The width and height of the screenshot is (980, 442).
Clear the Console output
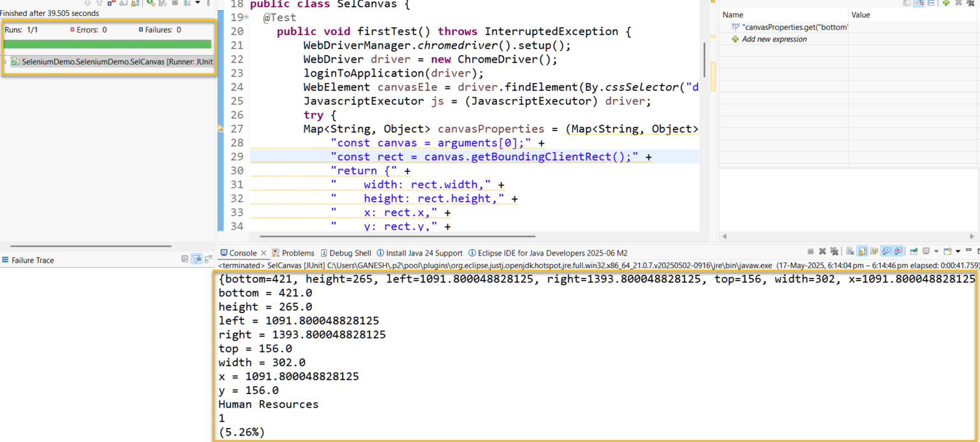pyautogui.click(x=850, y=250)
